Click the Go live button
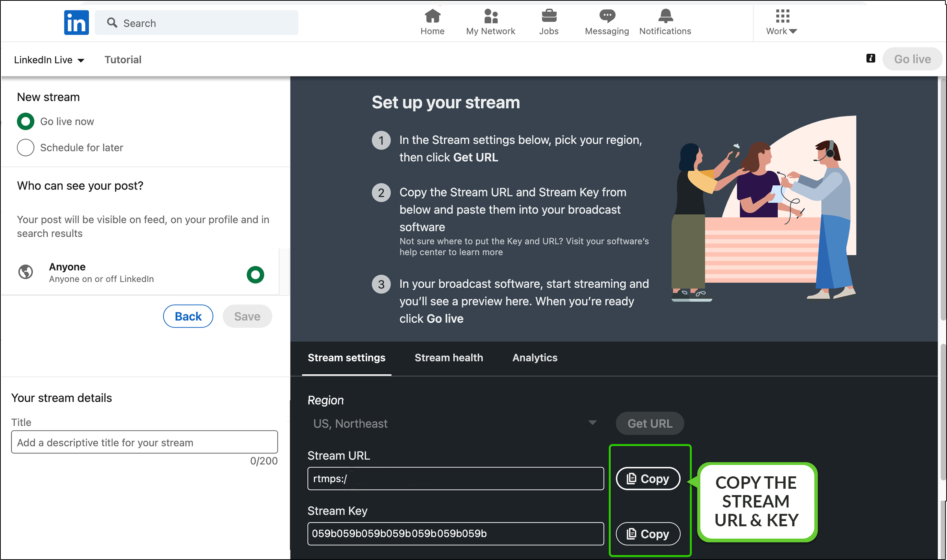Image resolution: width=947 pixels, height=560 pixels. (x=912, y=59)
